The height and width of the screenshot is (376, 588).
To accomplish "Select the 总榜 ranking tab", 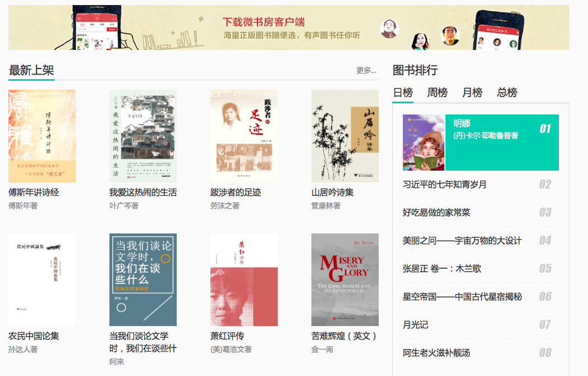I will [x=507, y=92].
